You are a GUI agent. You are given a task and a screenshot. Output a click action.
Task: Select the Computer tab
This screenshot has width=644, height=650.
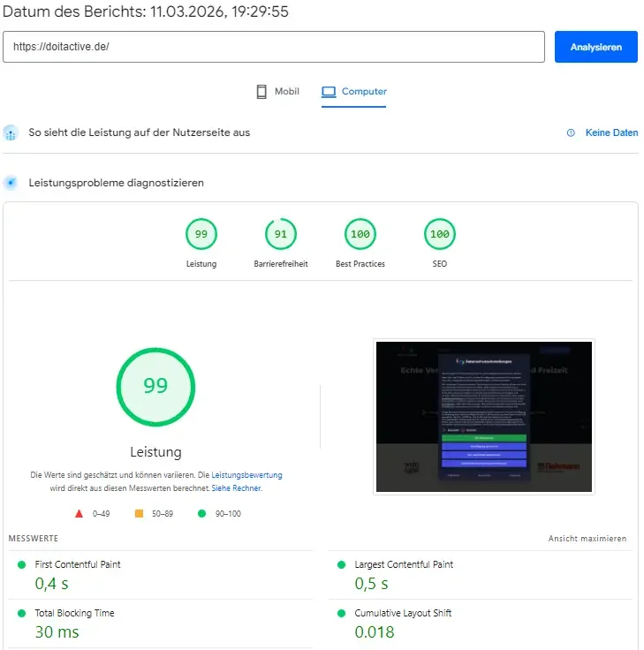(x=353, y=92)
